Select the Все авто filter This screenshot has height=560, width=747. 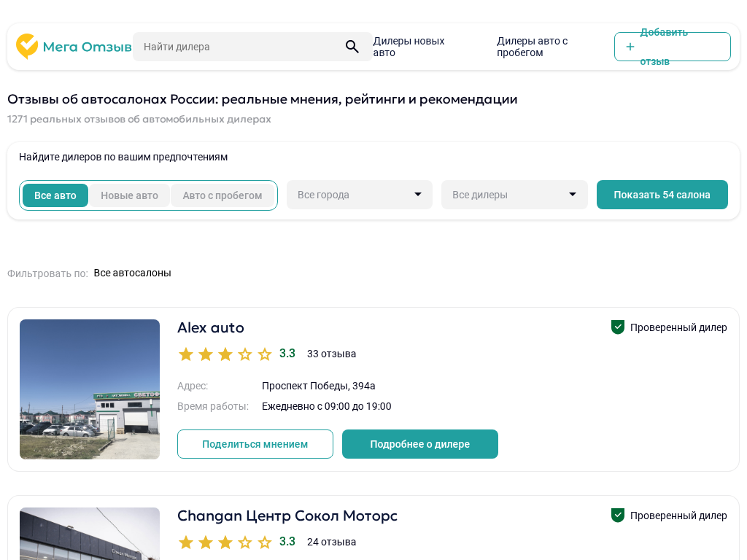tap(55, 195)
